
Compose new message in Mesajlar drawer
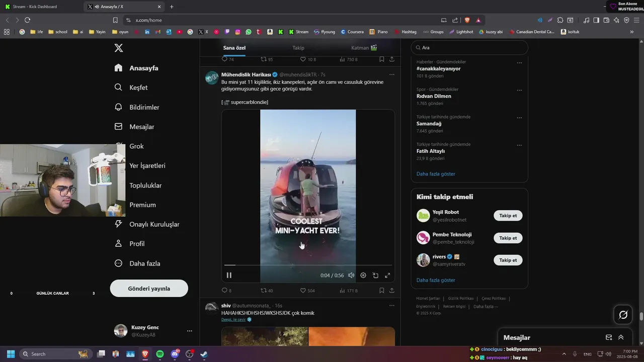tap(609, 337)
